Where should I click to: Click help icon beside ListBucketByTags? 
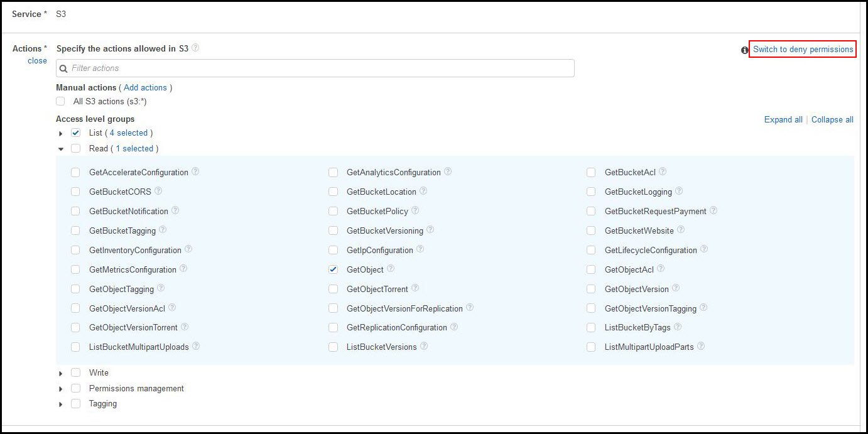click(678, 327)
